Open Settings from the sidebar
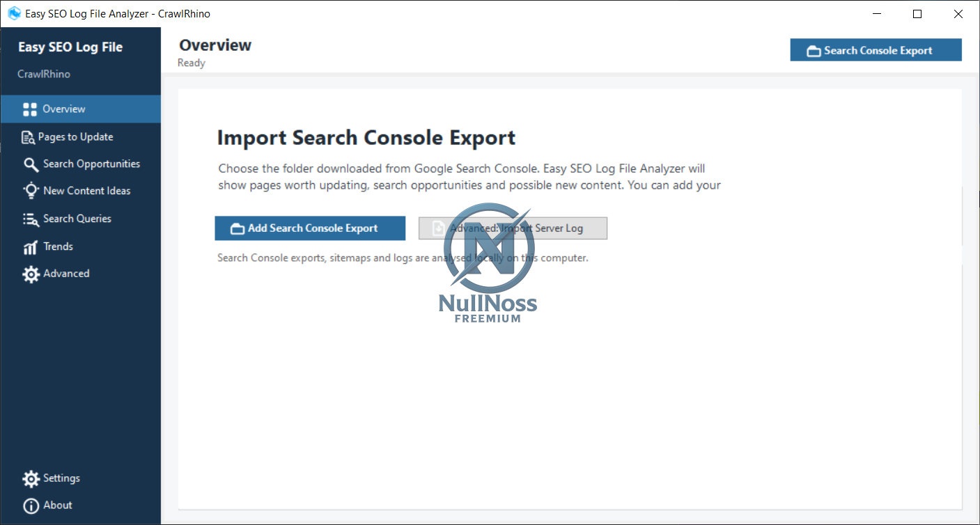This screenshot has height=525, width=980. click(80, 478)
